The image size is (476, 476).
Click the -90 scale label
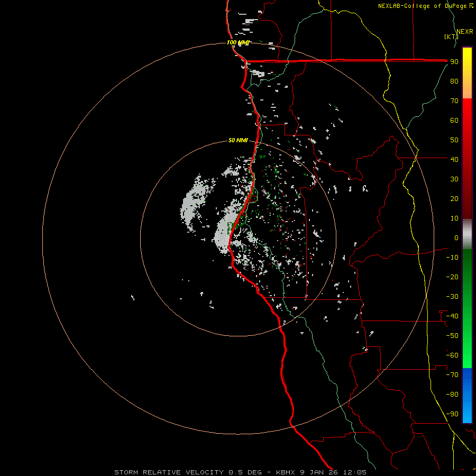click(x=452, y=414)
